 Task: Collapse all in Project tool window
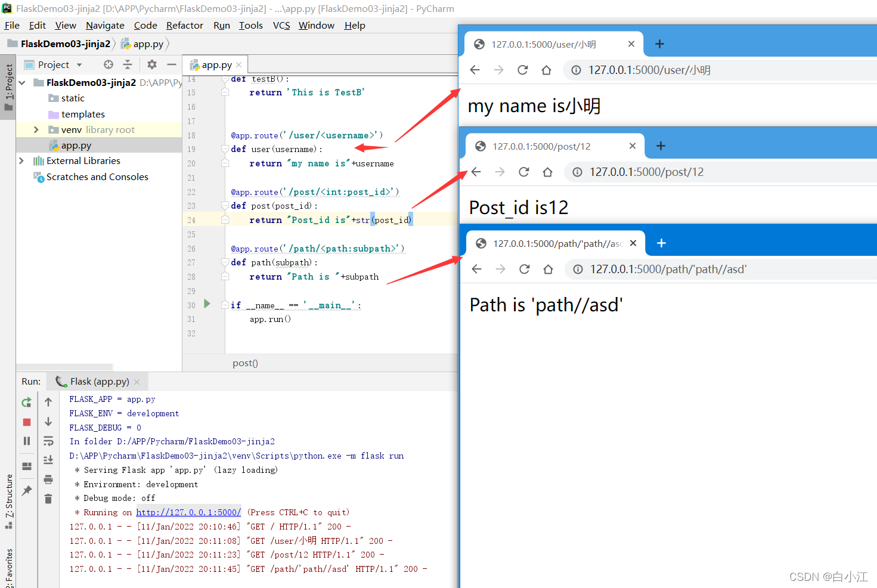[x=127, y=64]
